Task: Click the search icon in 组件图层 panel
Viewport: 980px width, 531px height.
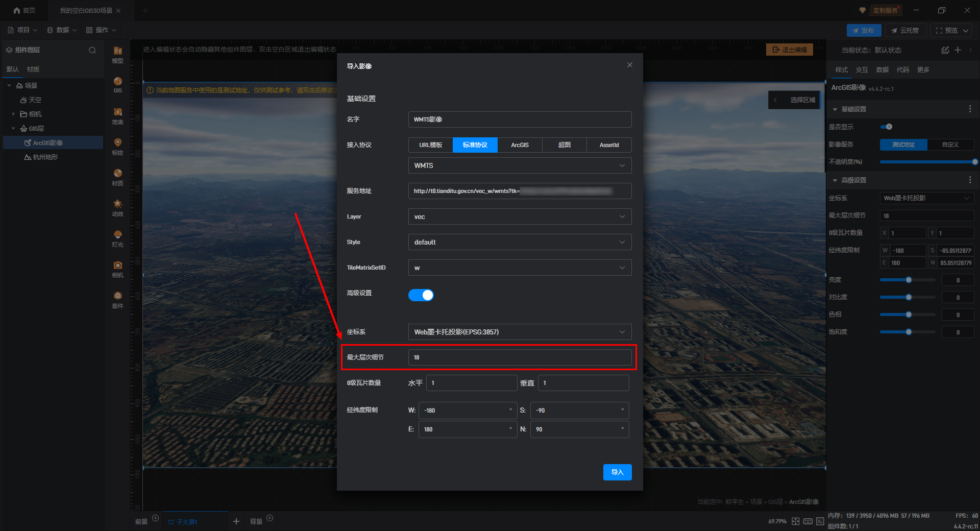Action: (x=92, y=50)
